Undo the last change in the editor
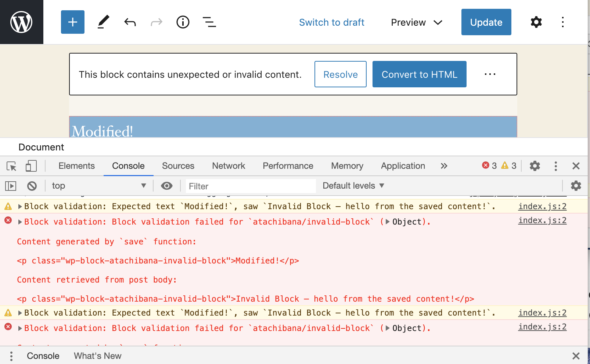Image resolution: width=590 pixels, height=364 pixels. (130, 22)
